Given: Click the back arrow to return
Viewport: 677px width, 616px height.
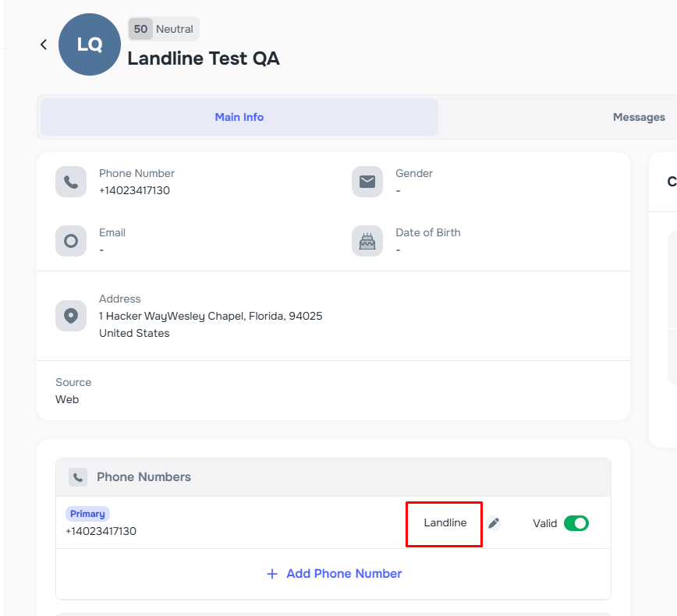Looking at the screenshot, I should coord(44,44).
